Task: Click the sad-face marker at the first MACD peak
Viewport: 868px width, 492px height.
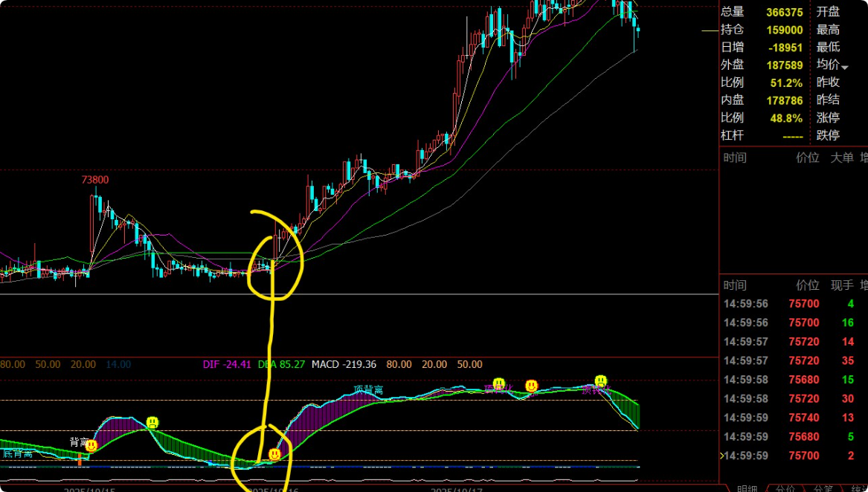Action: pos(152,423)
